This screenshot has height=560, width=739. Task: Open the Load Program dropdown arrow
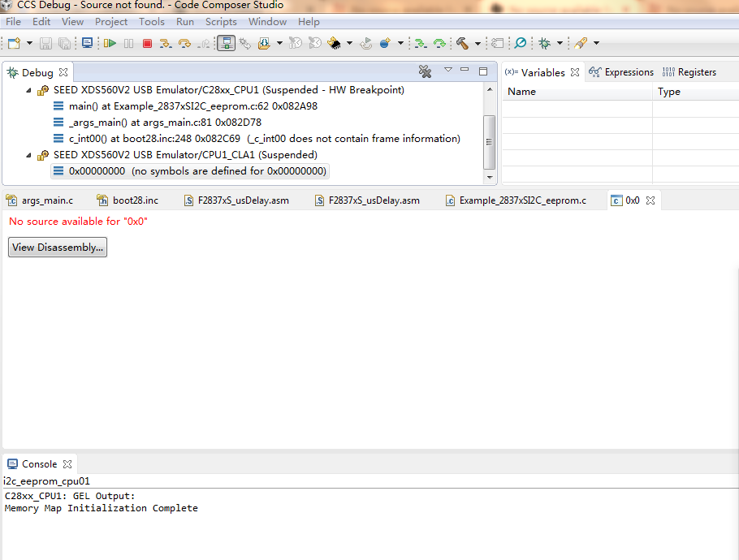pos(279,43)
